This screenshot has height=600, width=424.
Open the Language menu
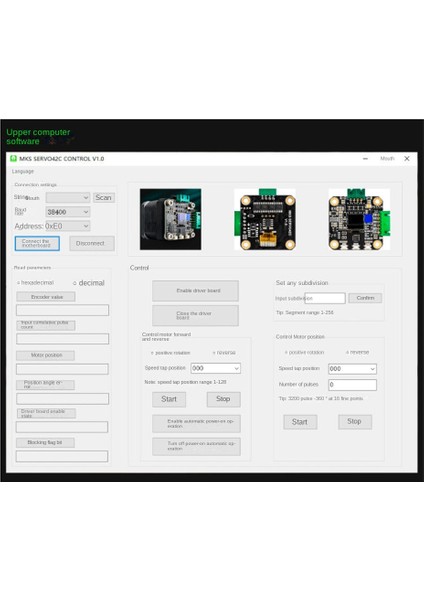(23, 171)
